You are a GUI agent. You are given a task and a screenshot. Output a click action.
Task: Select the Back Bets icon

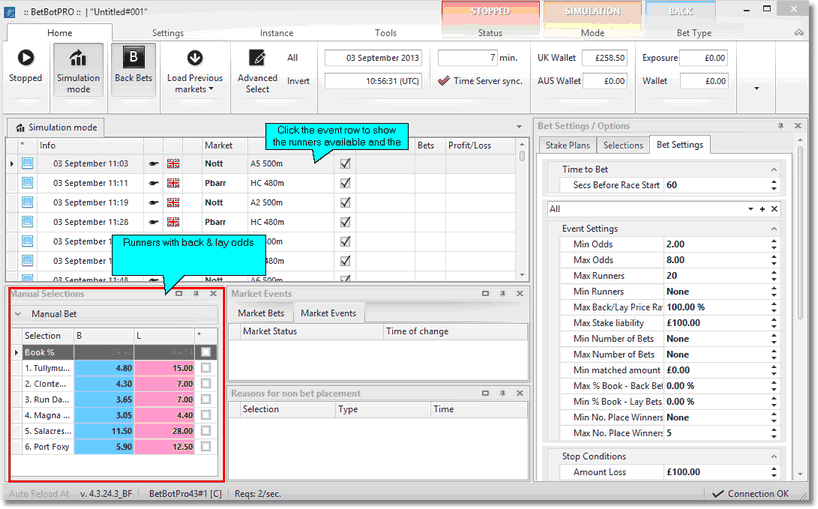click(134, 57)
